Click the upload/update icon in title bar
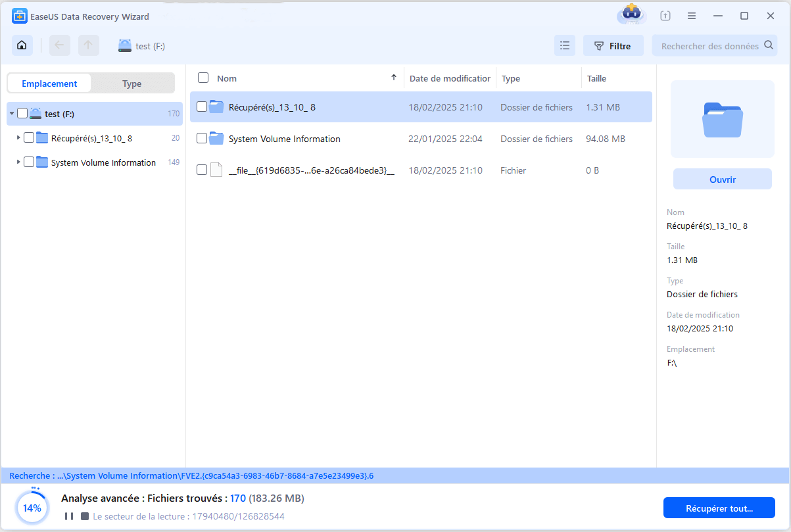Image resolution: width=791 pixels, height=532 pixels. click(x=665, y=16)
